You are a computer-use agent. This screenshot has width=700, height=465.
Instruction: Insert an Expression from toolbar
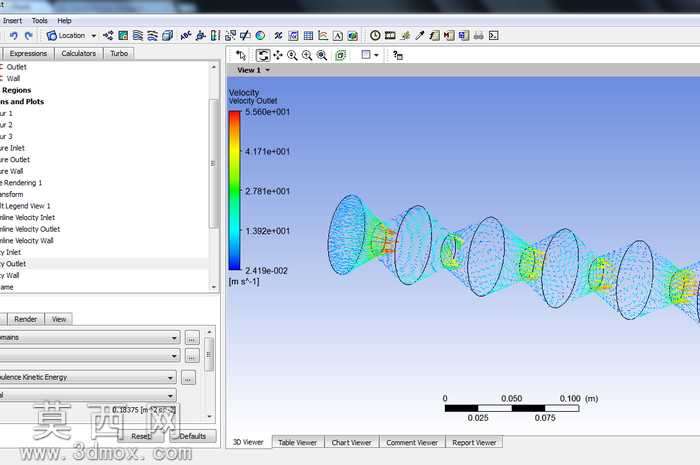click(293, 35)
